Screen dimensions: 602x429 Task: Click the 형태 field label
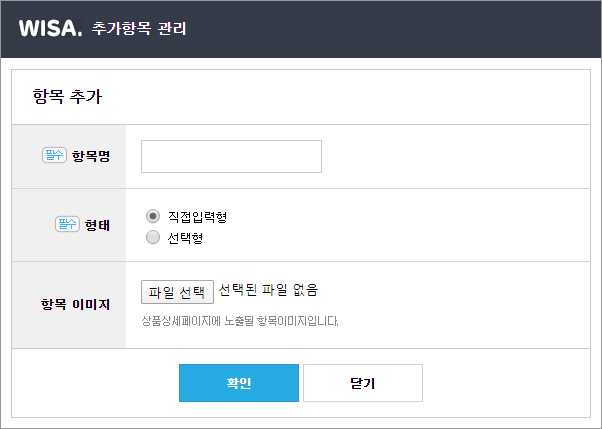(98, 225)
